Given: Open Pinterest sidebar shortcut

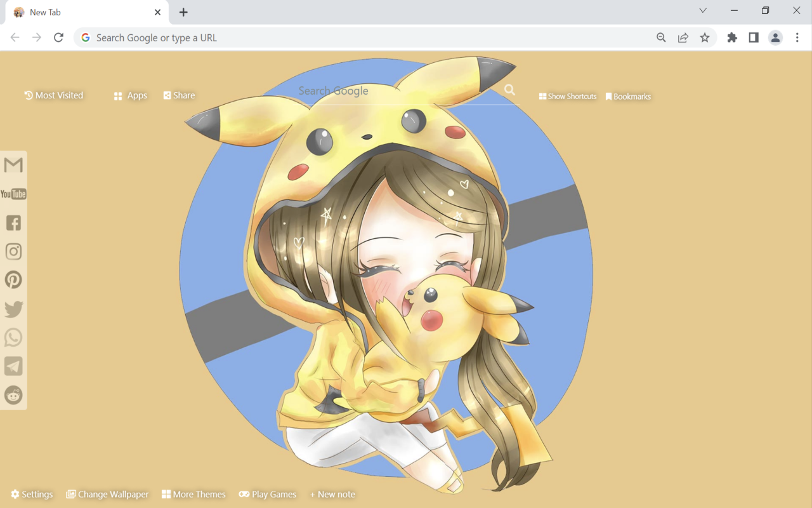Looking at the screenshot, I should [x=13, y=280].
